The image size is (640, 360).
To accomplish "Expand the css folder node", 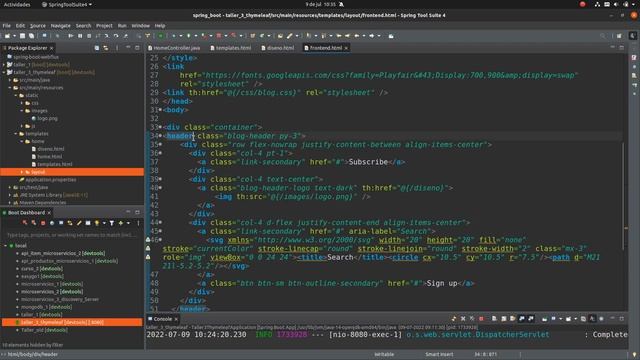I will (22, 103).
